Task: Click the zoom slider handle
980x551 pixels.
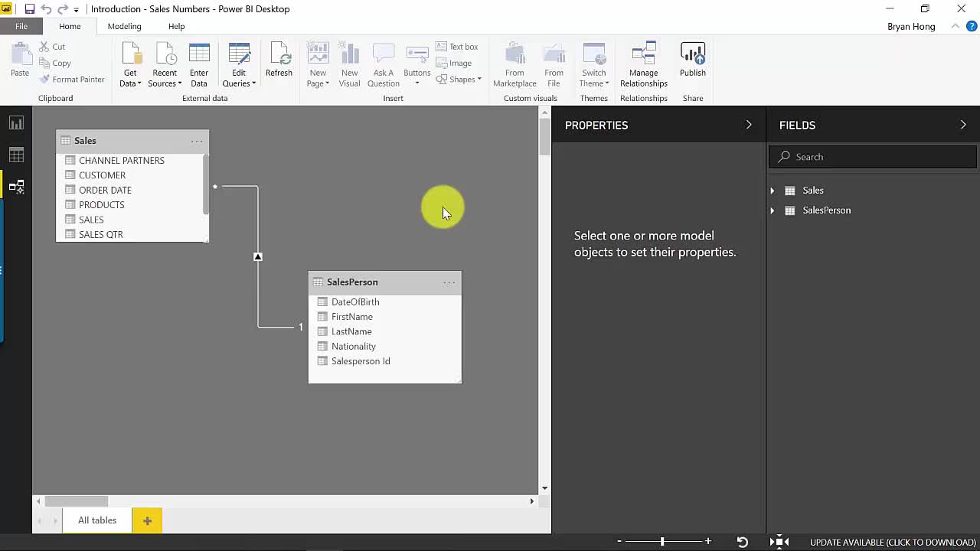Action: click(x=662, y=542)
